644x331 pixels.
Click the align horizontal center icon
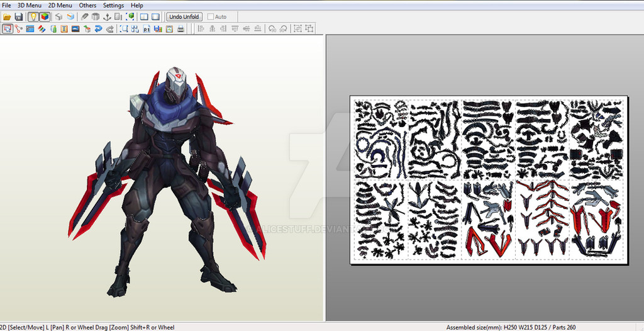(x=213, y=29)
